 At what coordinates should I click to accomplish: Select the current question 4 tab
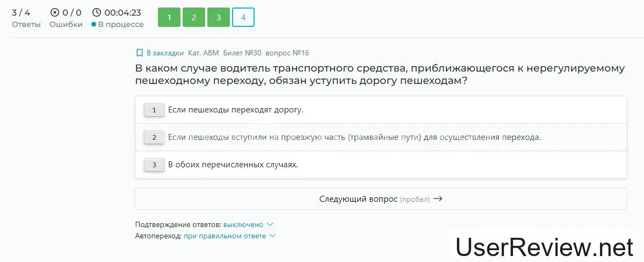click(243, 18)
